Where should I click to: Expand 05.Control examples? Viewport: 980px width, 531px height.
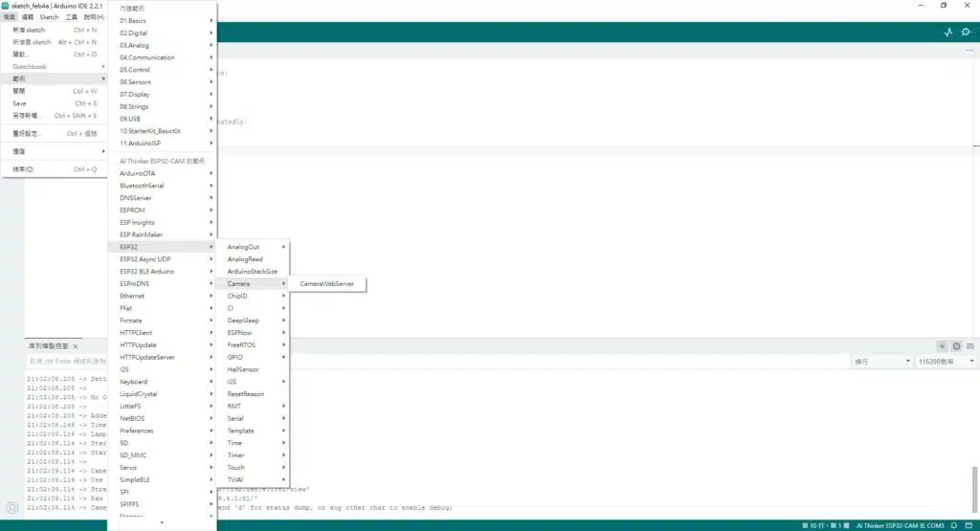pos(163,70)
